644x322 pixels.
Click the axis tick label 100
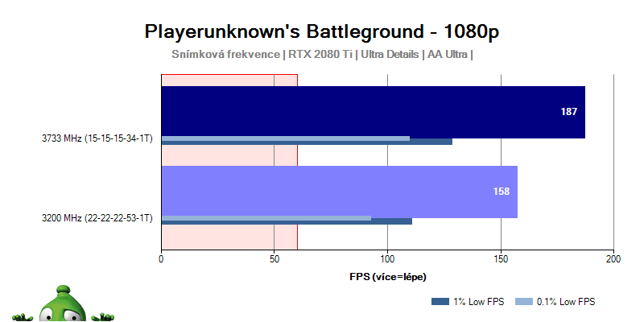click(388, 259)
